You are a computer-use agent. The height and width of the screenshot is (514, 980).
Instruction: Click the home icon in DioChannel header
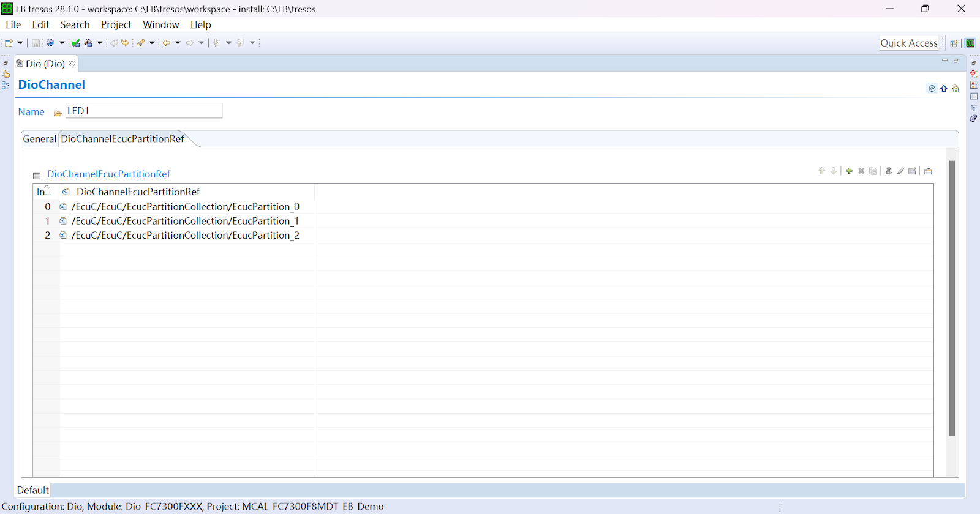pos(956,88)
